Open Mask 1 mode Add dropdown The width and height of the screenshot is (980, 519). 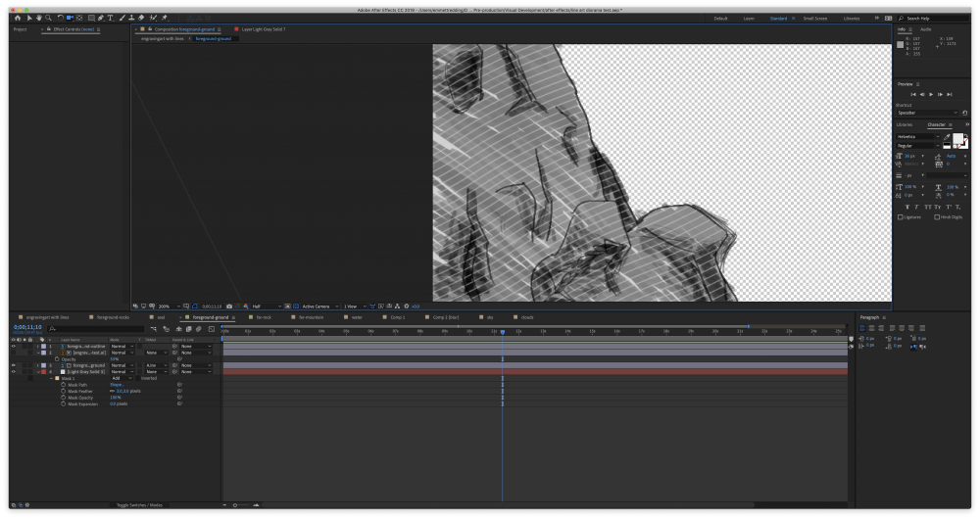pyautogui.click(x=122, y=378)
